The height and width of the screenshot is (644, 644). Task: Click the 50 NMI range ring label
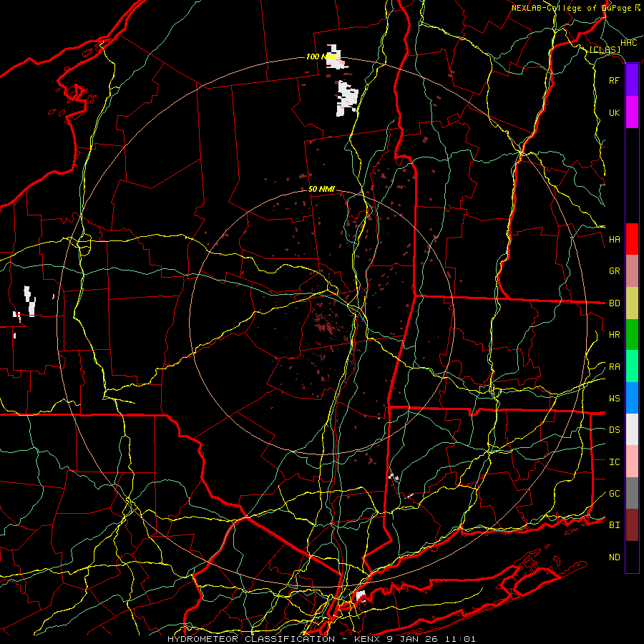point(321,189)
